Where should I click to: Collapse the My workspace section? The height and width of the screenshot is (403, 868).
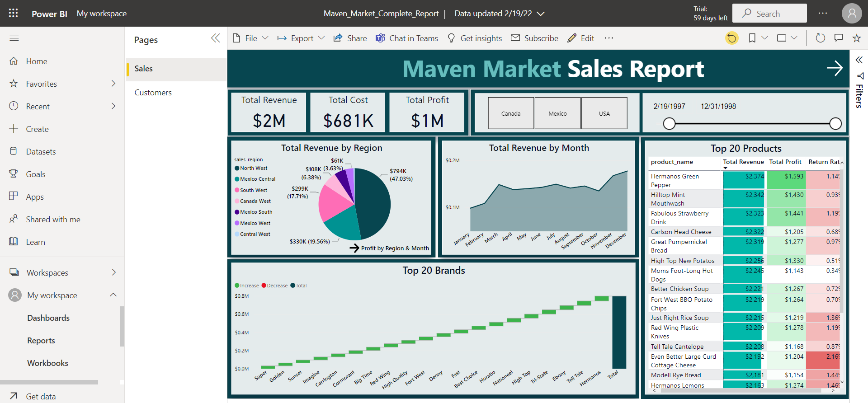[x=113, y=295]
